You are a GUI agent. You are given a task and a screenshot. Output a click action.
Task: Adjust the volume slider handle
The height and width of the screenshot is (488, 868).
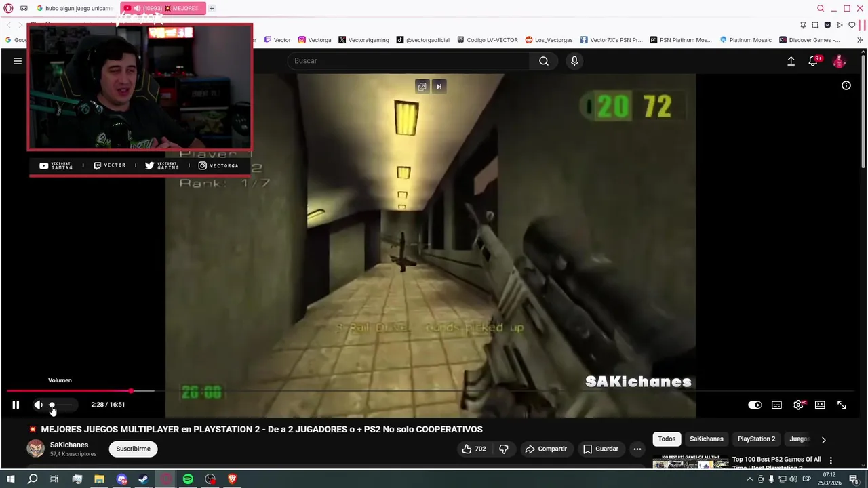pos(52,405)
